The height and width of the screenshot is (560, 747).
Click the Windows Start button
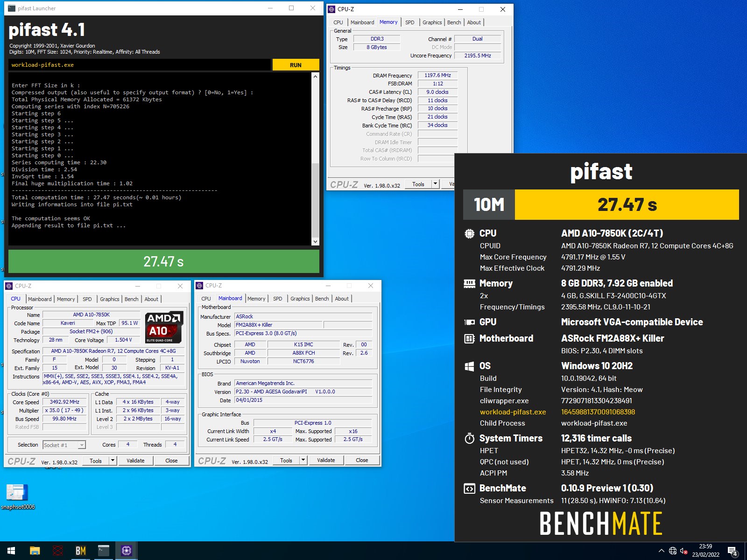[x=11, y=551]
